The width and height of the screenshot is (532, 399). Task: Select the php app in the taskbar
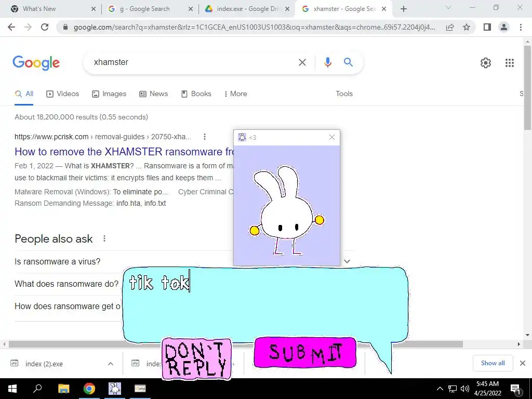coord(140,389)
